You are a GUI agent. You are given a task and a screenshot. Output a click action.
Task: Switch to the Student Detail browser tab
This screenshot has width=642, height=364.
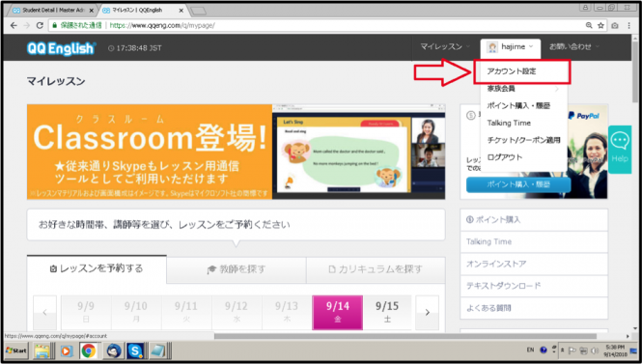(52, 11)
